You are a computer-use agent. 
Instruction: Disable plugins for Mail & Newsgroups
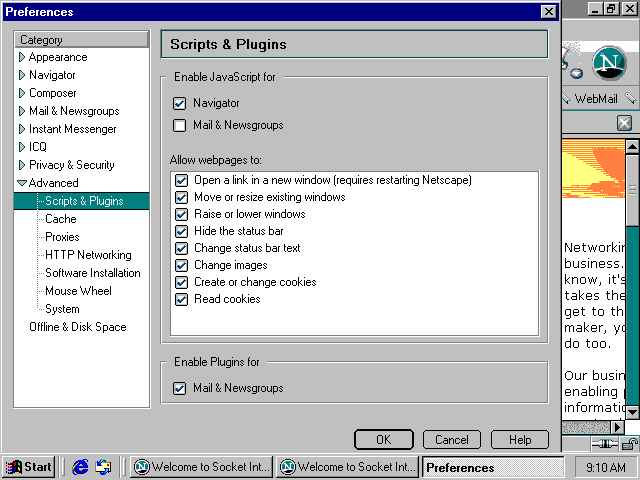pyautogui.click(x=180, y=388)
